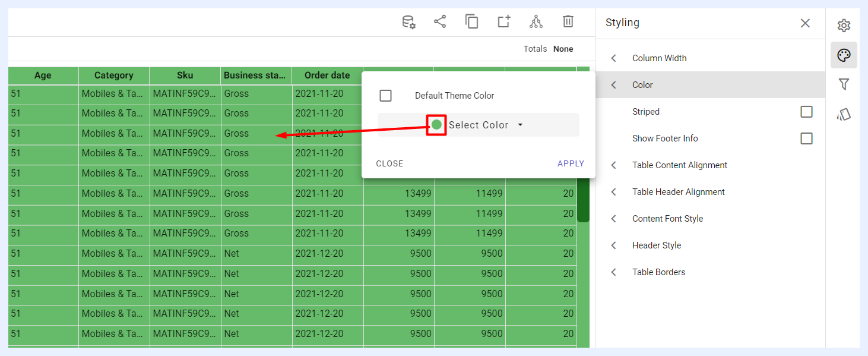Click the table vertical scrollbar thumb
Image resolution: width=868 pixels, height=356 pixels.
click(x=583, y=199)
